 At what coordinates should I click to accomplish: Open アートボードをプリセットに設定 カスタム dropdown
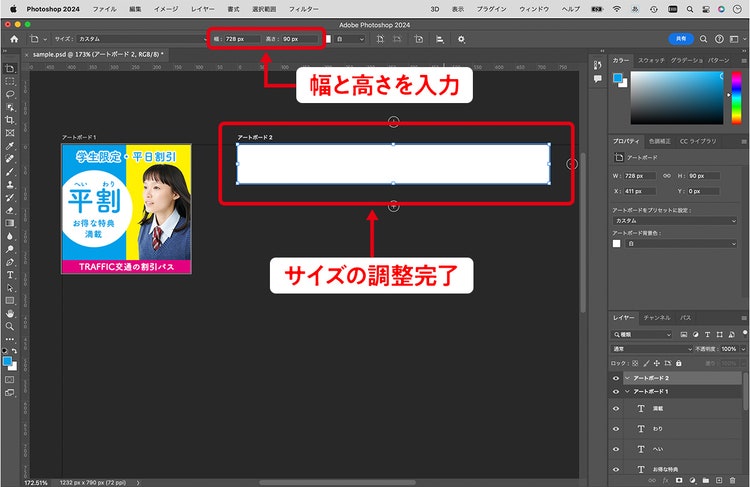[x=674, y=221]
